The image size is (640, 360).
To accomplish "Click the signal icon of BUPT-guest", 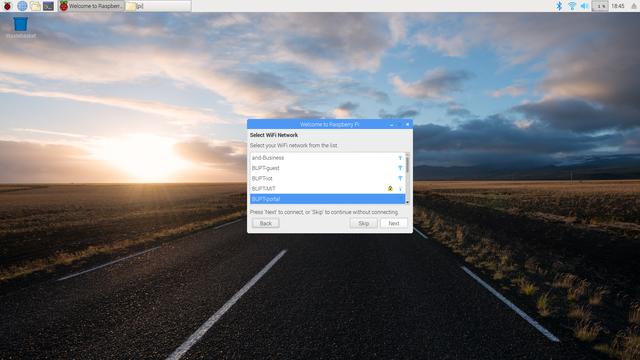I will tap(400, 168).
